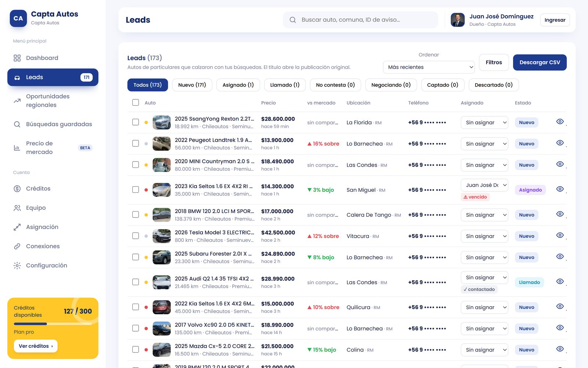View details eye icon for 2023 Kia Seltos
588x368 pixels.
(560, 189)
